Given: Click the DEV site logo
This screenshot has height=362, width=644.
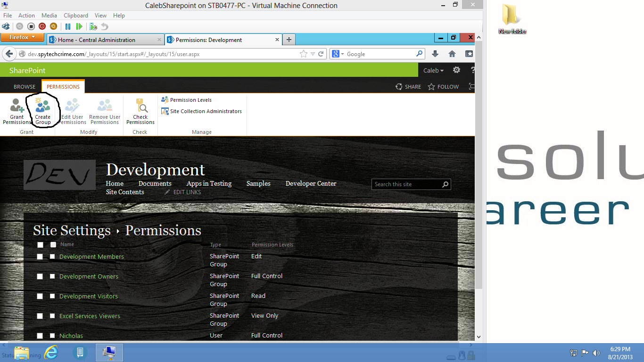Looking at the screenshot, I should pos(59,175).
